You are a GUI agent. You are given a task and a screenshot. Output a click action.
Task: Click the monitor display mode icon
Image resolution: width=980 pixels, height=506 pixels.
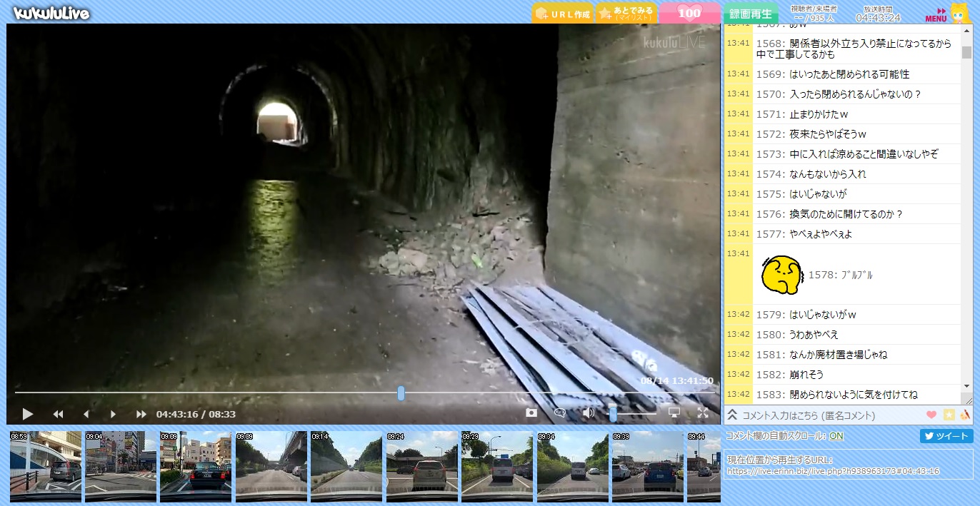pyautogui.click(x=674, y=413)
